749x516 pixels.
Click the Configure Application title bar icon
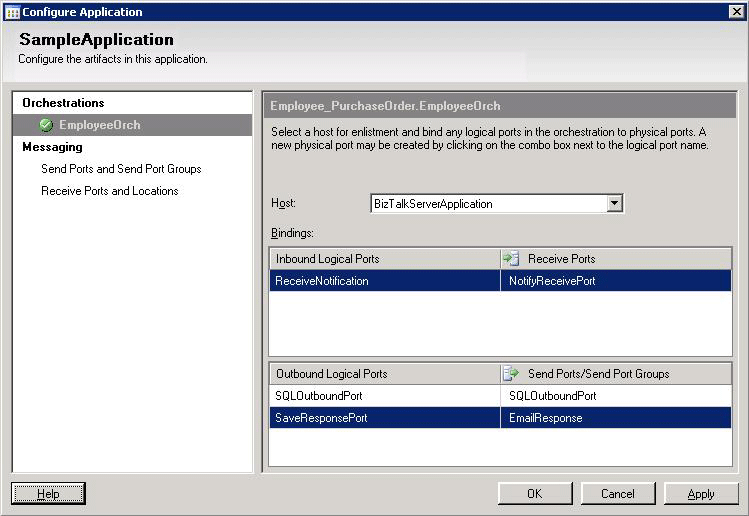point(11,12)
